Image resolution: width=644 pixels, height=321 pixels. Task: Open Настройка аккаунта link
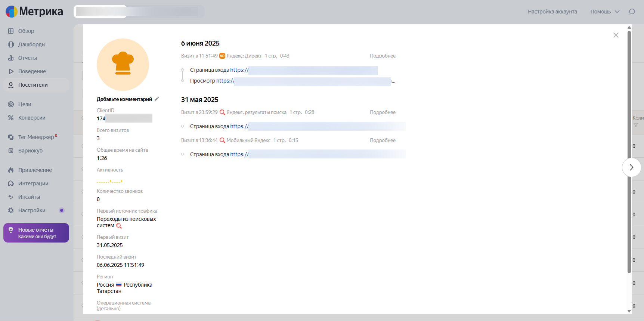(x=552, y=12)
